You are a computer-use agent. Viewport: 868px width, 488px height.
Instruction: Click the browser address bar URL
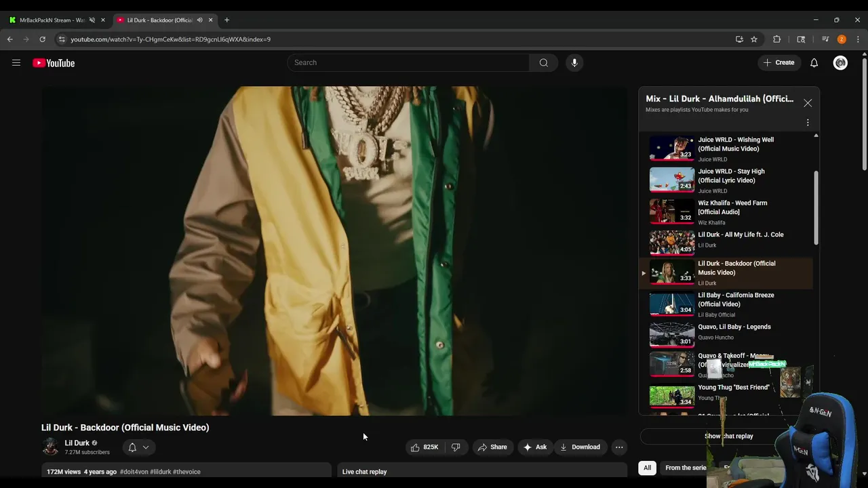[170, 39]
